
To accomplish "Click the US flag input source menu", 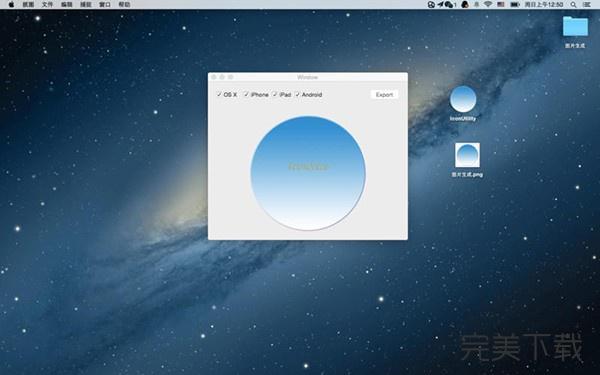I will (501, 5).
